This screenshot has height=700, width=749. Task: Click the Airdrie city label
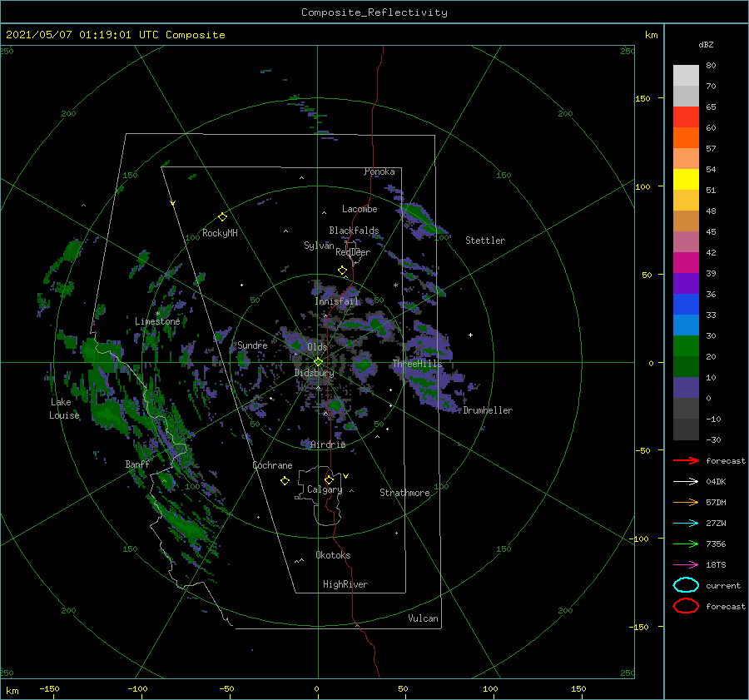[328, 444]
